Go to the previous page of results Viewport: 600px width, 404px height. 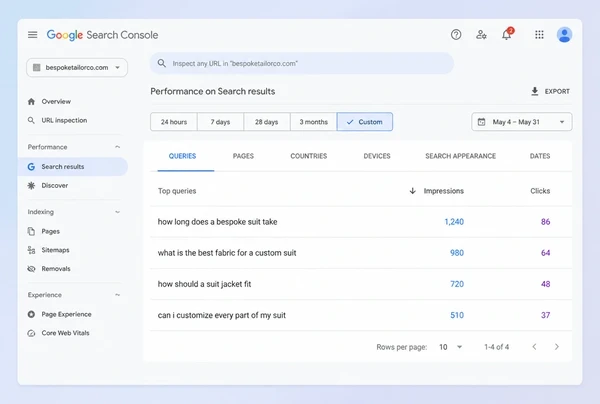(x=534, y=347)
